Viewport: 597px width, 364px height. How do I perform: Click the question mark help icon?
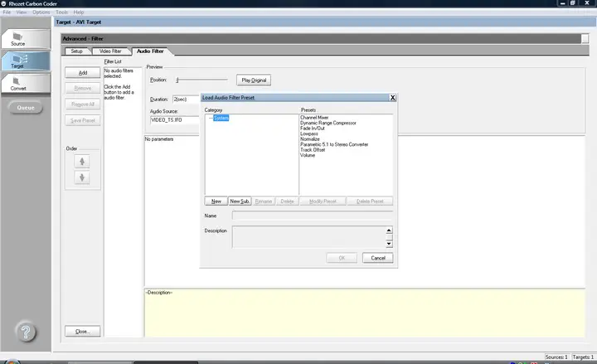click(x=26, y=332)
